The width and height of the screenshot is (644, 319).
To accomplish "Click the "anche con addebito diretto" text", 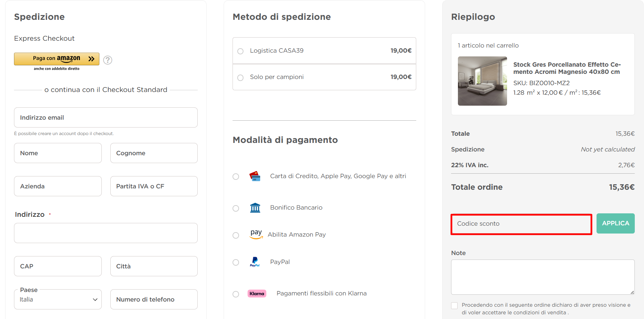I will pos(57,69).
